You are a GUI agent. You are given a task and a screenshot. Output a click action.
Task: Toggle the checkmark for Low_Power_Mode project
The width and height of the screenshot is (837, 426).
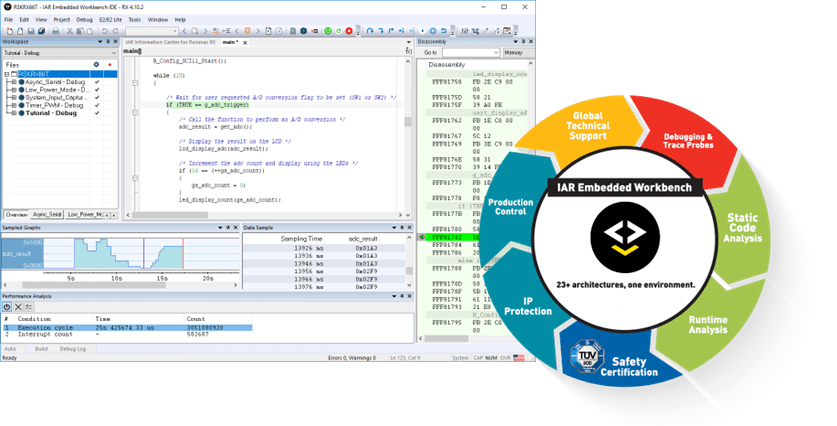97,90
